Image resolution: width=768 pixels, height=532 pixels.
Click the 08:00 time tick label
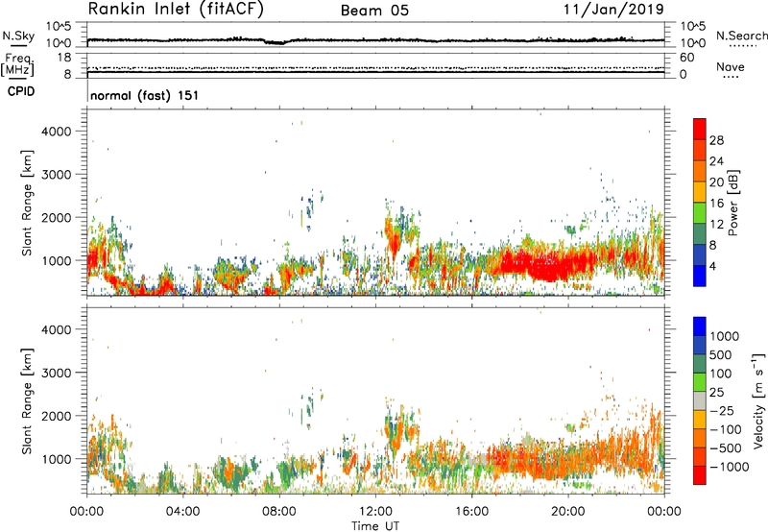(x=279, y=512)
